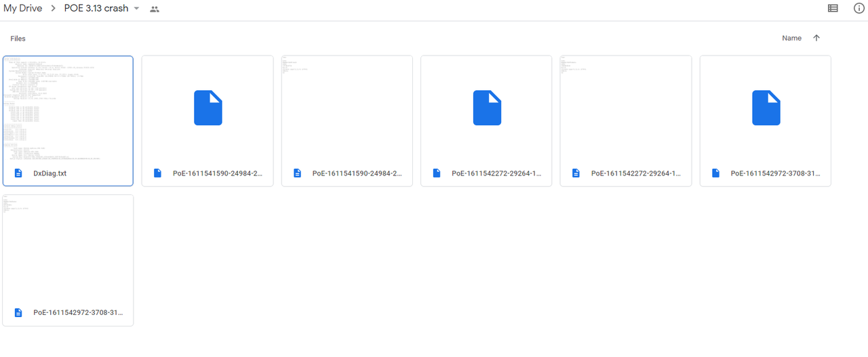Switch to list layout view
Image resolution: width=868 pixels, height=357 pixels.
[x=833, y=9]
